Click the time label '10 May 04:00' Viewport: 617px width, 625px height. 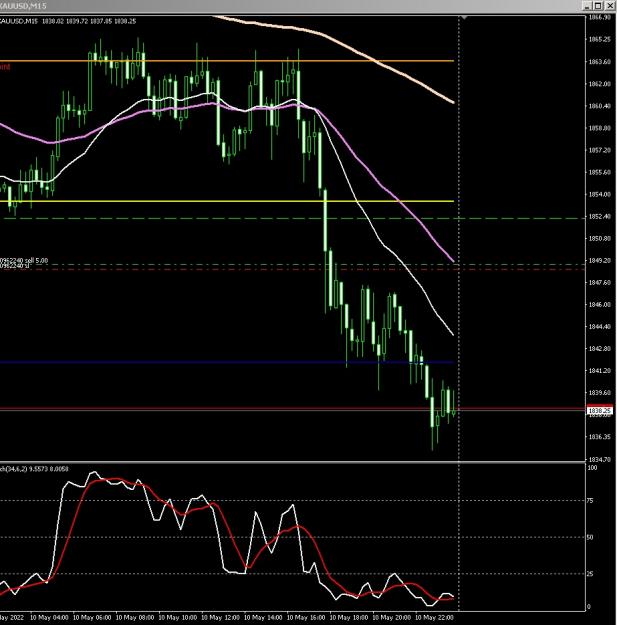49,617
